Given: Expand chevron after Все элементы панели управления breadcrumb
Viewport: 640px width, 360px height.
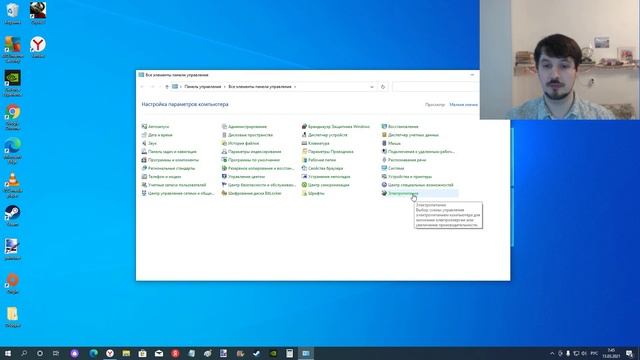Looking at the screenshot, I should tap(295, 87).
